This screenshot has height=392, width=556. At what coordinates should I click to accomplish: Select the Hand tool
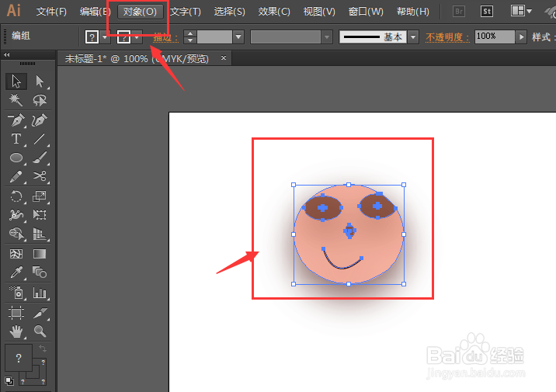point(16,331)
